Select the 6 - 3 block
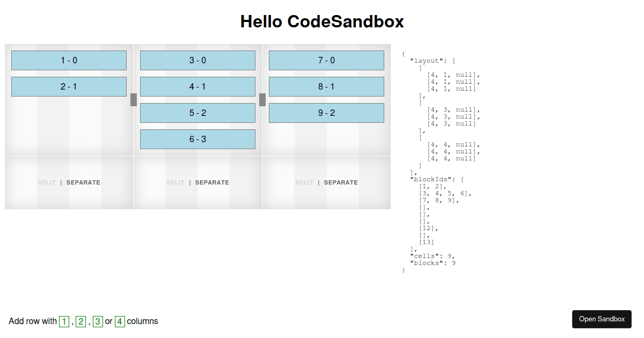Image resolution: width=644 pixels, height=338 pixels. pos(197,139)
